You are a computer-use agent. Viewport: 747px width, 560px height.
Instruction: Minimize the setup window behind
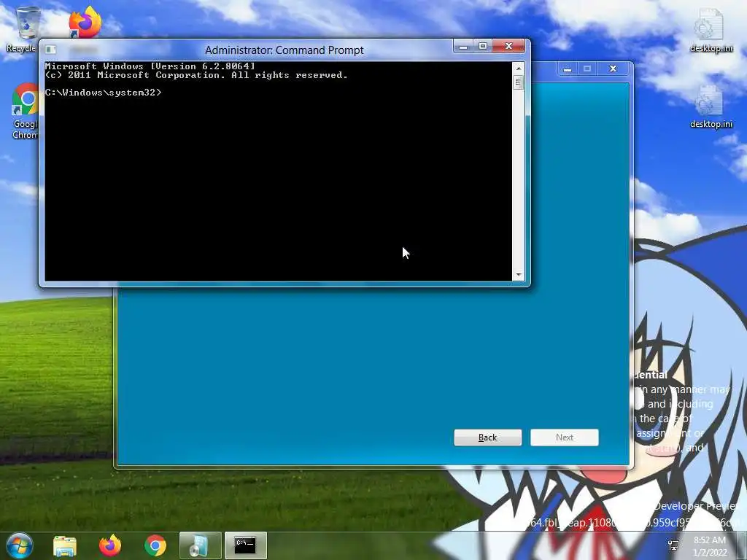click(567, 69)
